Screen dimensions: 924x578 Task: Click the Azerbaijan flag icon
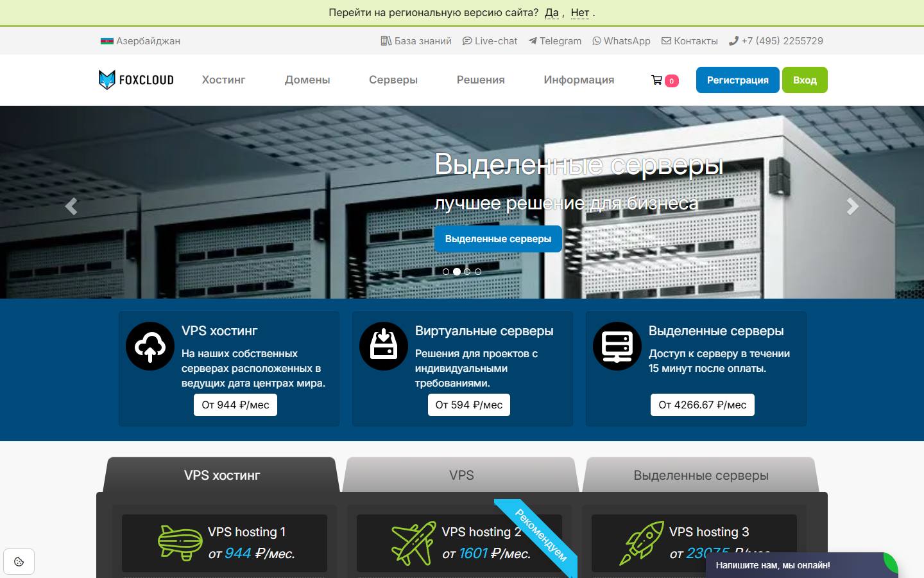coord(107,41)
